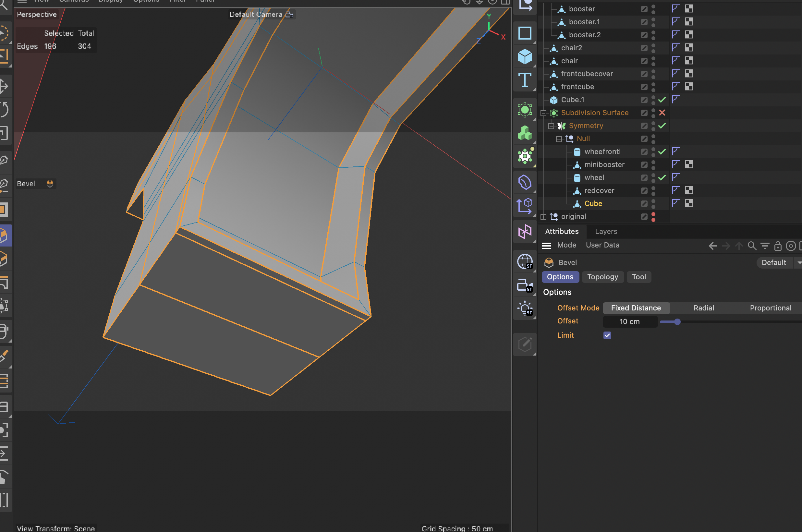Image resolution: width=802 pixels, height=532 pixels.
Task: Disable the Symmetry object green checkmark
Action: 662,126
